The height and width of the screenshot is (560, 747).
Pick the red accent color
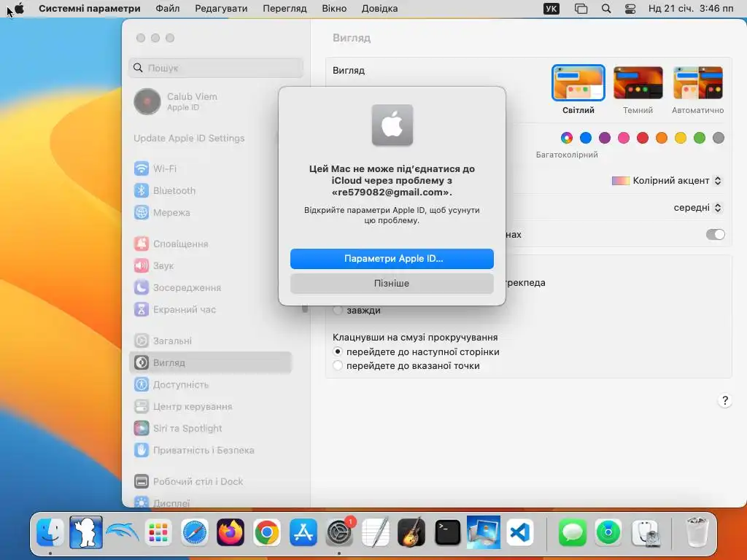[x=643, y=138]
